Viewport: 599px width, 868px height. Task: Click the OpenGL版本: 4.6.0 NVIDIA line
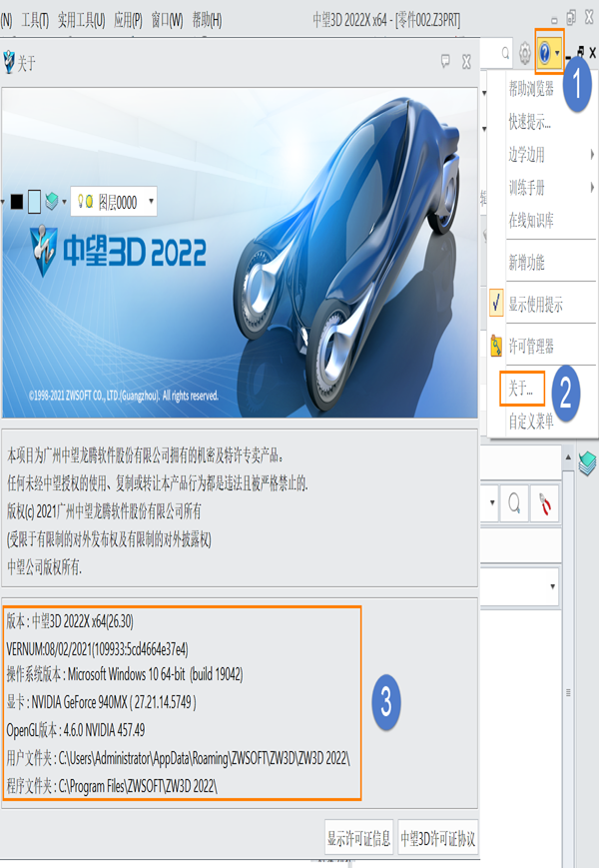[x=76, y=730]
